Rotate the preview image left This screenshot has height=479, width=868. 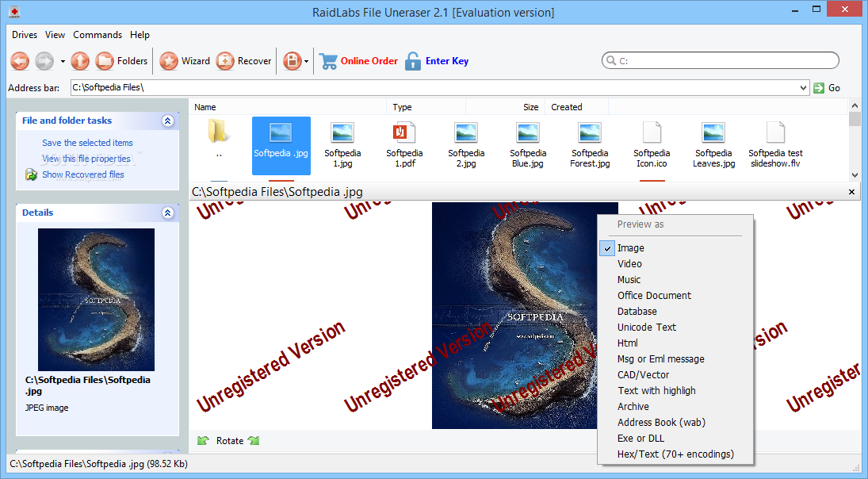click(204, 441)
